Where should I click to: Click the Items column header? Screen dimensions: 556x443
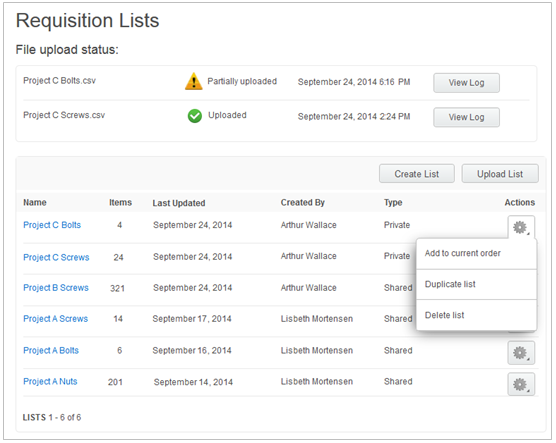(x=120, y=203)
